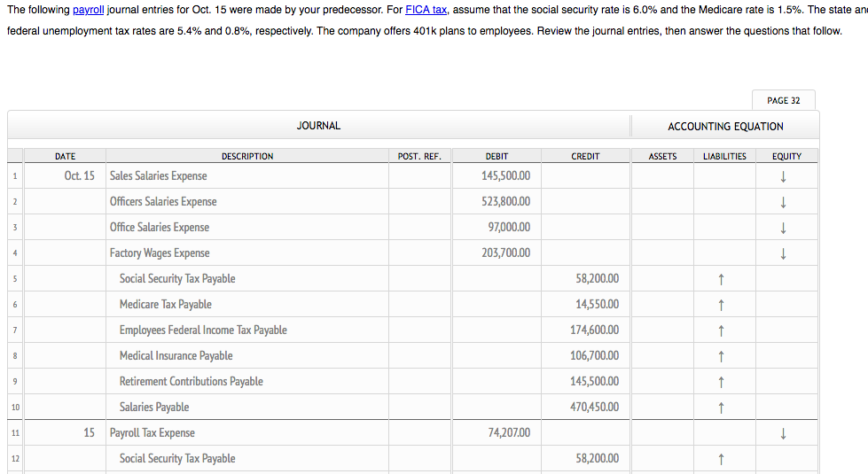Click the DESCRIPTION column header

[x=247, y=157]
